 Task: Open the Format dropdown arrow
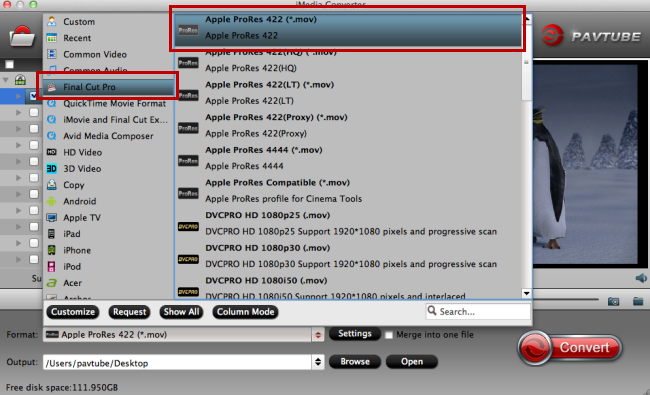(318, 335)
